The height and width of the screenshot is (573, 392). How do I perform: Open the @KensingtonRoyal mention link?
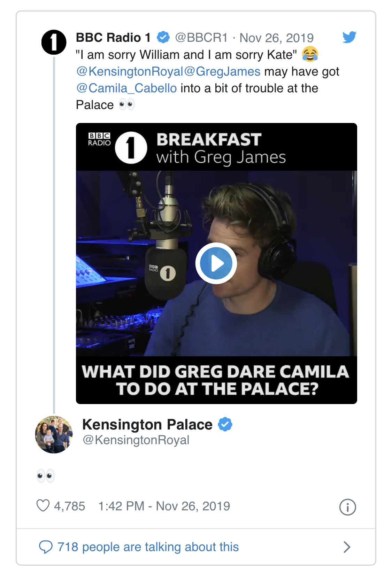[x=130, y=71]
